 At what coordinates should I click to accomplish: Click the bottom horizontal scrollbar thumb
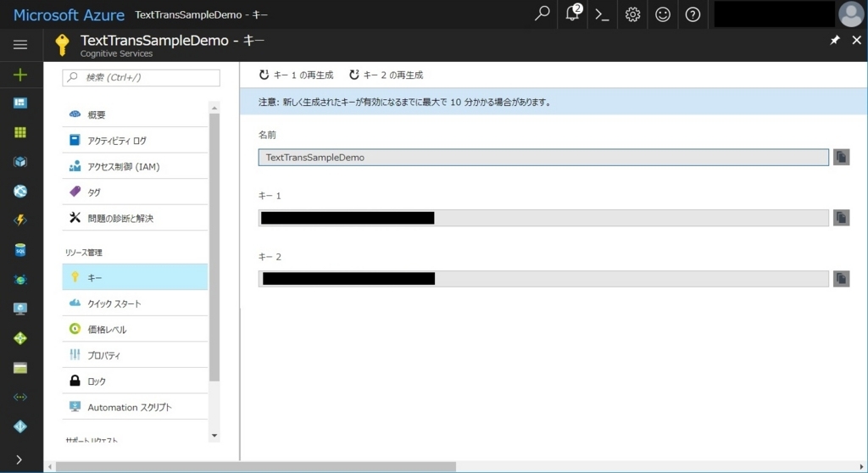pos(256,467)
